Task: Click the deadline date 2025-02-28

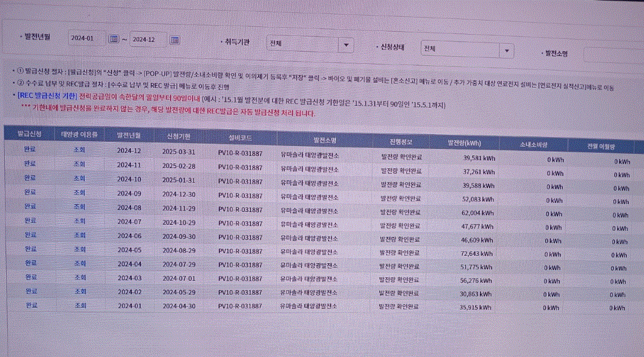Action: click(x=179, y=166)
